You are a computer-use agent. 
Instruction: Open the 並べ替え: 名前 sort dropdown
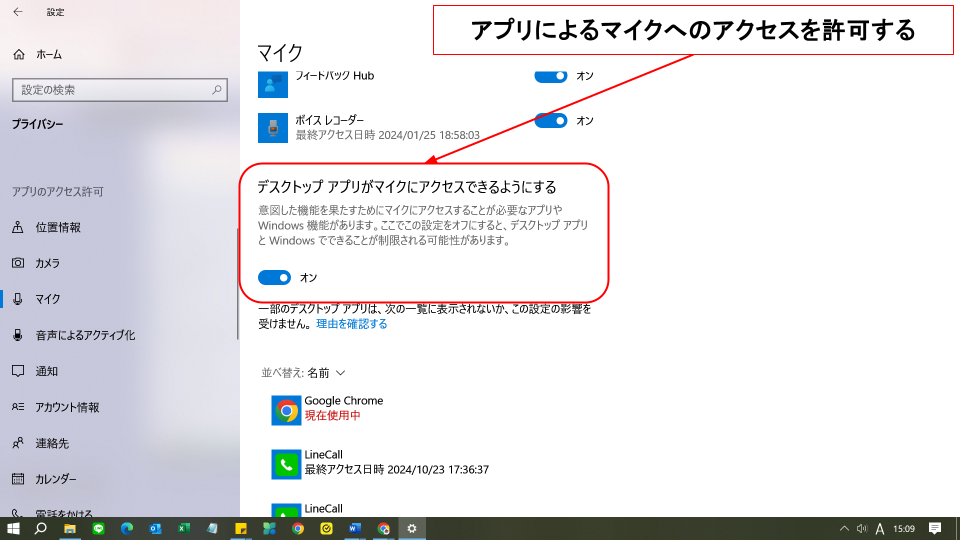pyautogui.click(x=304, y=373)
